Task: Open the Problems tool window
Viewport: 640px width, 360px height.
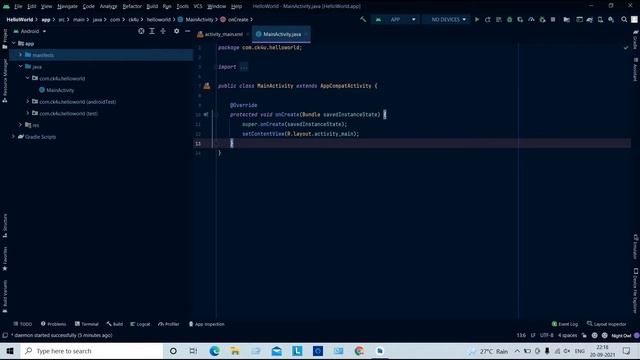Action: tap(53, 324)
